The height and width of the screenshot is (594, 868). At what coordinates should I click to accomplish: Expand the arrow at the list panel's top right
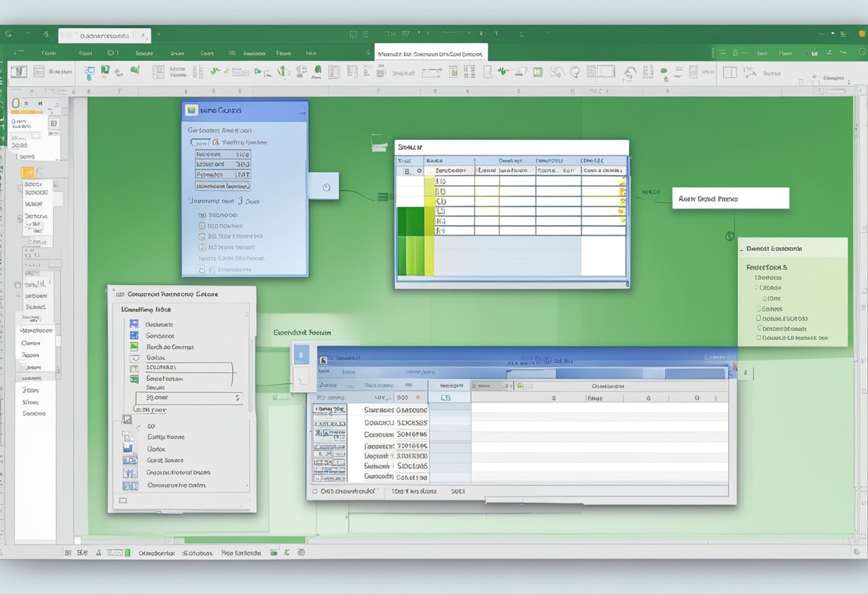click(247, 312)
